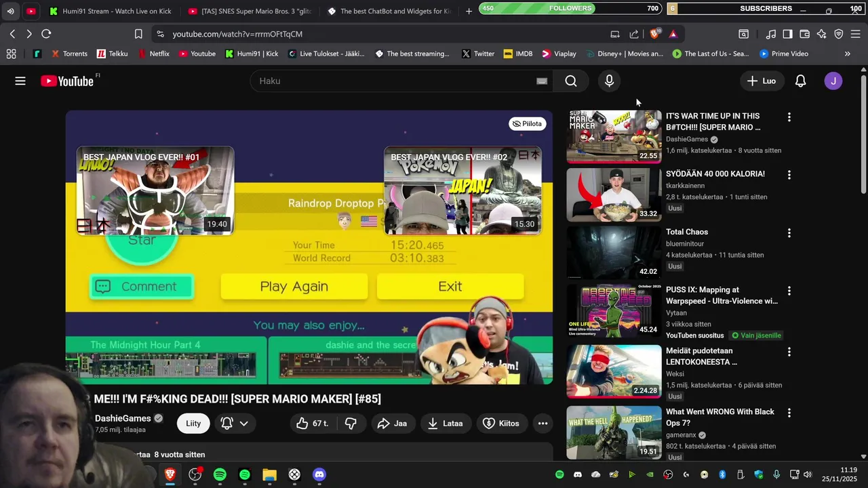This screenshot has width=868, height=488.
Task: Open Brave Wallet icon
Action: 804,34
